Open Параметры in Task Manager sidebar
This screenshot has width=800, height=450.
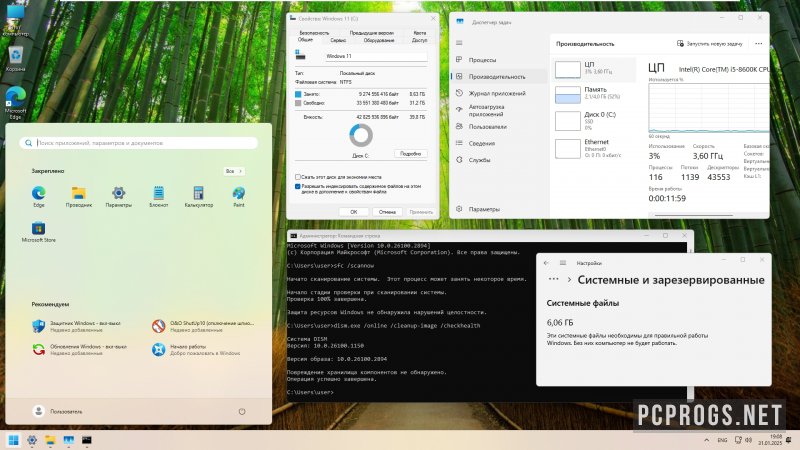[x=497, y=209]
